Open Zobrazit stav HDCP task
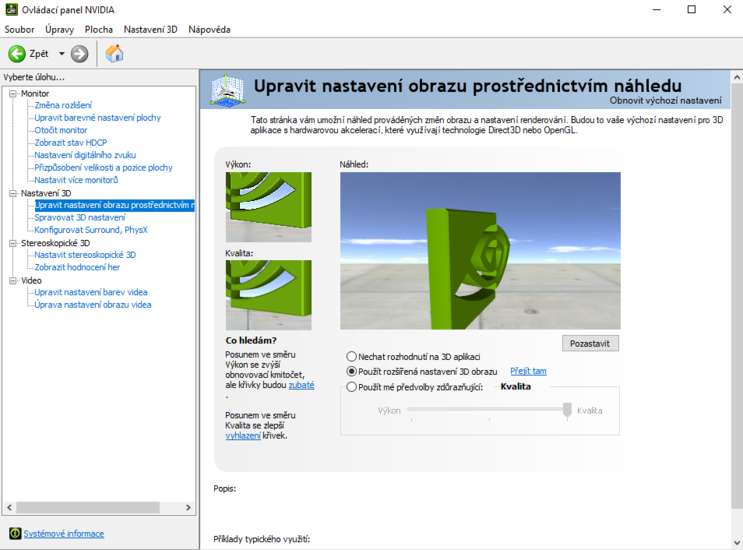743x550 pixels. tap(71, 143)
